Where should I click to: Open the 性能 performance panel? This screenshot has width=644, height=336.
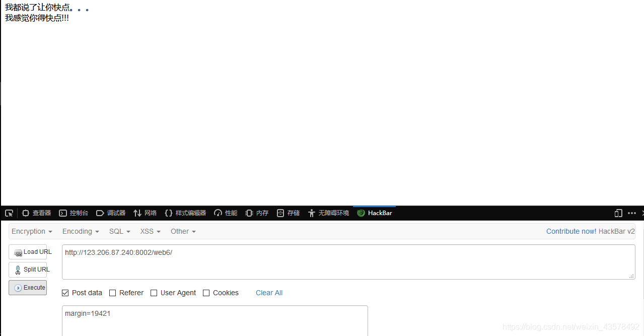point(226,213)
